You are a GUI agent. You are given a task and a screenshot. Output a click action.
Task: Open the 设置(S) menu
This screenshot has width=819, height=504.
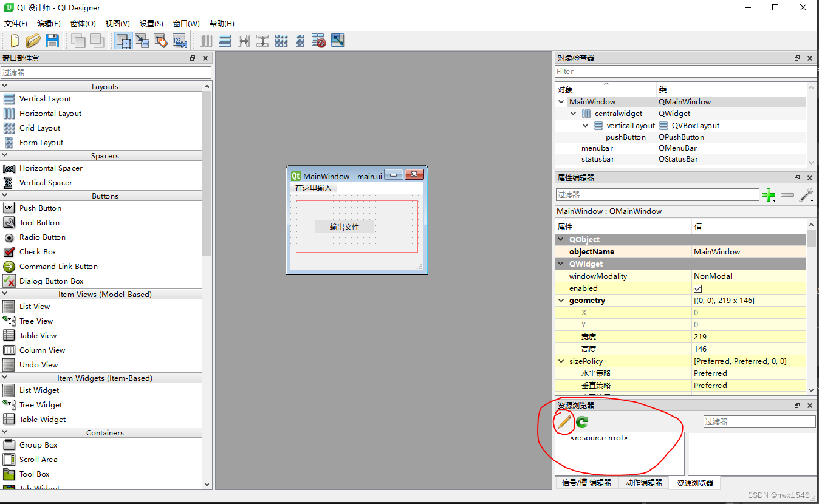click(x=151, y=24)
